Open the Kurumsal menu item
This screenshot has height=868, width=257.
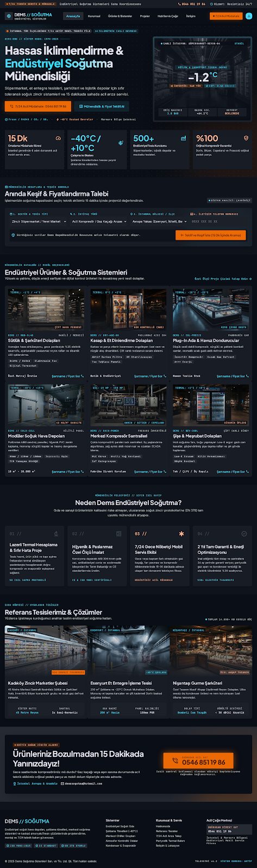pyautogui.click(x=94, y=16)
